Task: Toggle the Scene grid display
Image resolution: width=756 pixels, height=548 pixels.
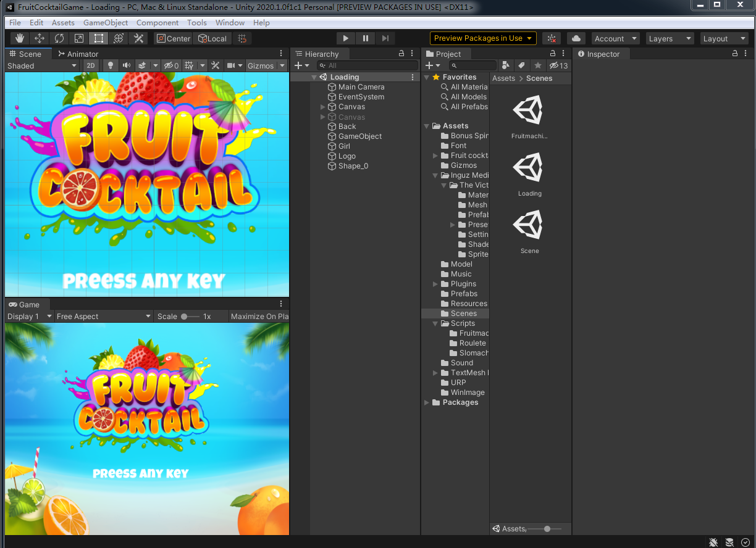Action: point(190,65)
